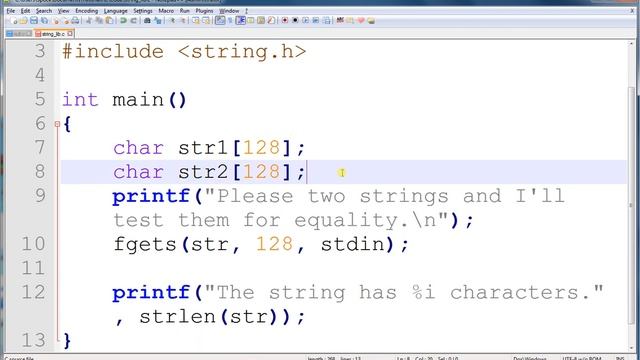640x360 pixels.
Task: Open the User Defined Language dialog icon
Action: click(x=251, y=20)
